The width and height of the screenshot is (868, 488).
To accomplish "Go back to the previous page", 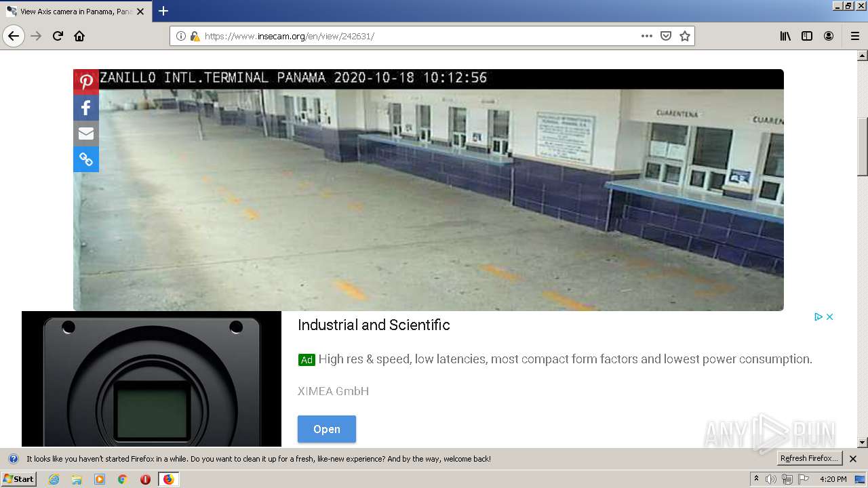I will pyautogui.click(x=14, y=36).
